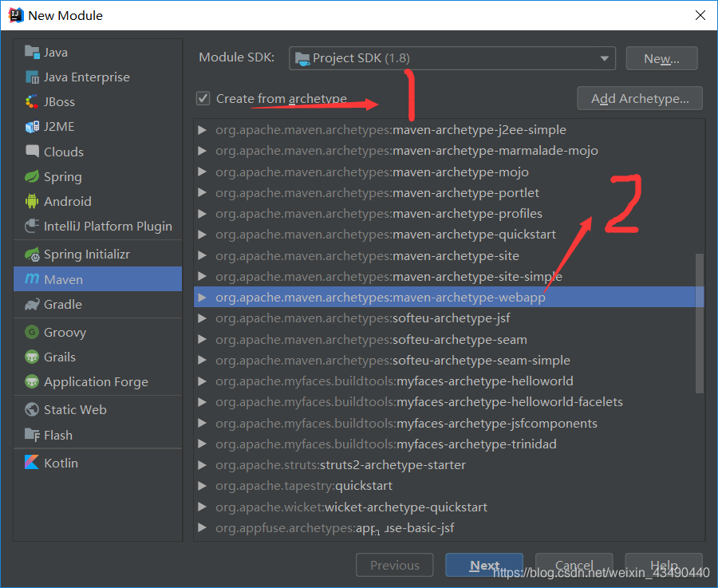The height and width of the screenshot is (588, 718).
Task: Click the IntelliJ logo in title bar
Action: [16, 15]
